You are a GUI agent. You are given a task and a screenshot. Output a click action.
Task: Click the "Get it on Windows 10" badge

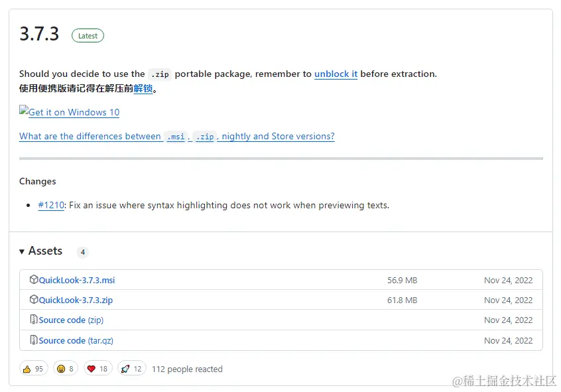pos(70,112)
